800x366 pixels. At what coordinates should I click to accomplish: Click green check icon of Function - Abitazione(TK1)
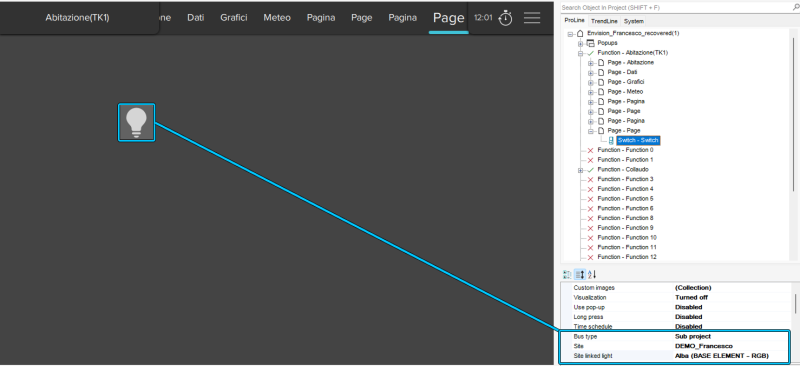pyautogui.click(x=590, y=53)
